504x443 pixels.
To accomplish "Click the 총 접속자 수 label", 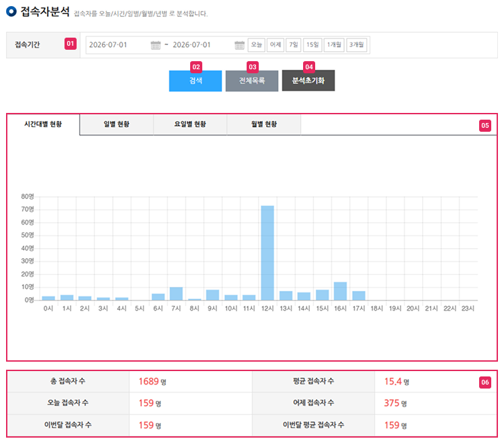I will pos(68,381).
